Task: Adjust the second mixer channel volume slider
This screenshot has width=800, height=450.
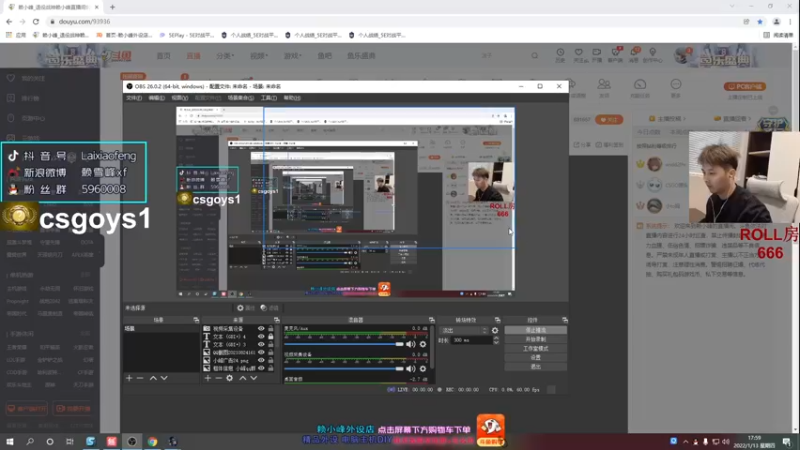Action: pyautogui.click(x=344, y=368)
